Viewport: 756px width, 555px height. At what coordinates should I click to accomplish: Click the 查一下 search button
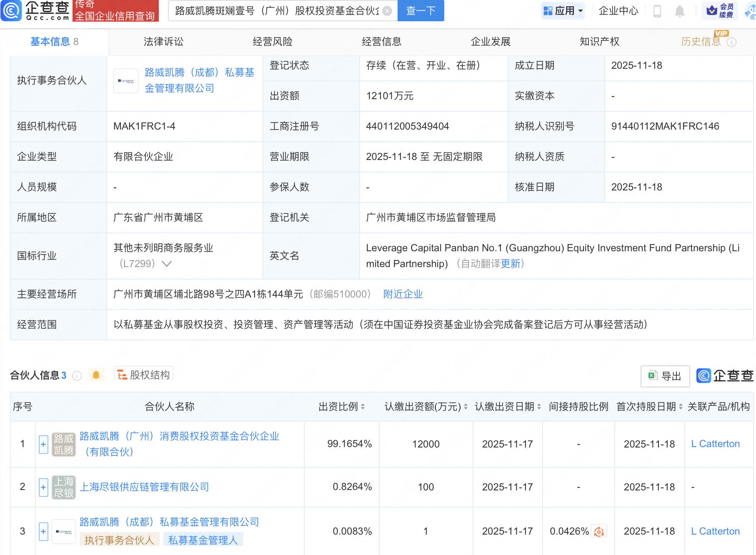[x=421, y=11]
